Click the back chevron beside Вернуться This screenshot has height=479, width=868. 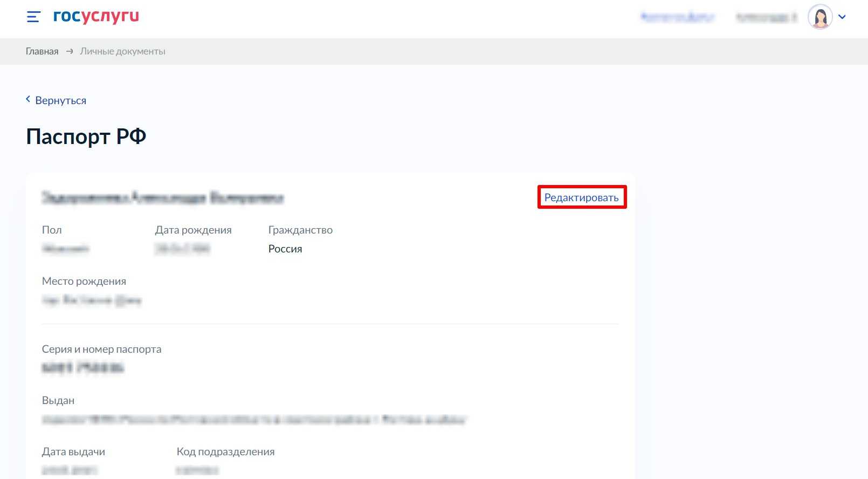click(x=28, y=100)
